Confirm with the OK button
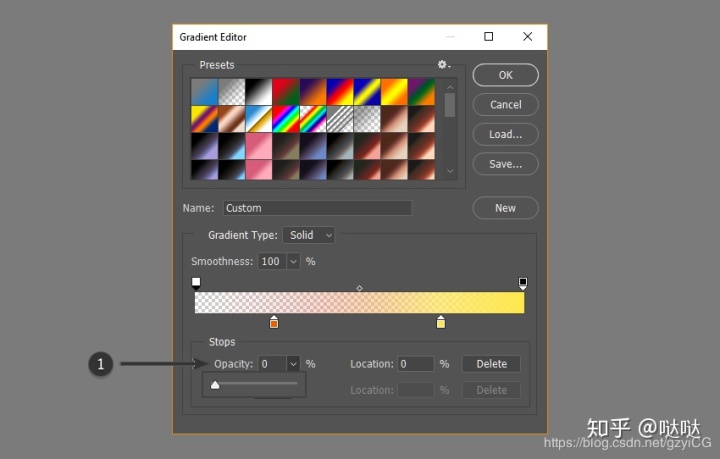The image size is (720, 459). (506, 75)
